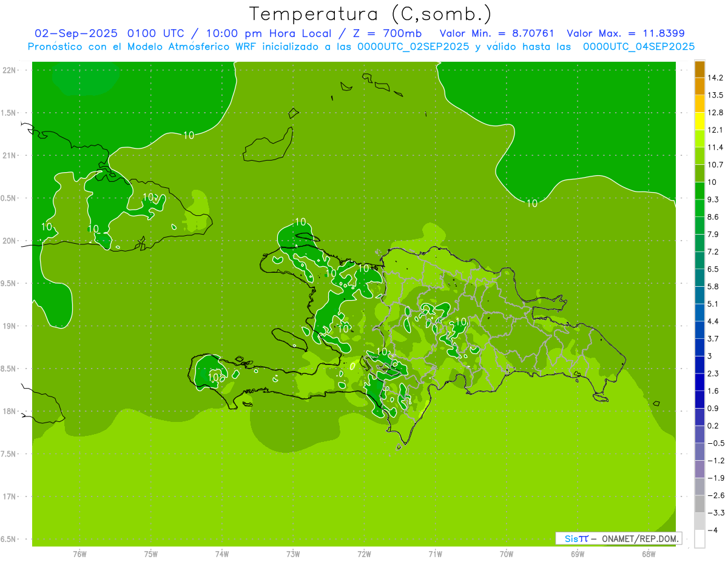Click the 14.2 legend value
Viewport: 728px width, 562px height.
(715, 78)
